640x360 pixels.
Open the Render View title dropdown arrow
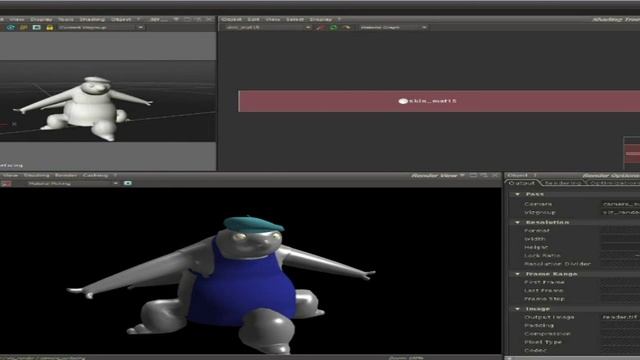click(462, 176)
